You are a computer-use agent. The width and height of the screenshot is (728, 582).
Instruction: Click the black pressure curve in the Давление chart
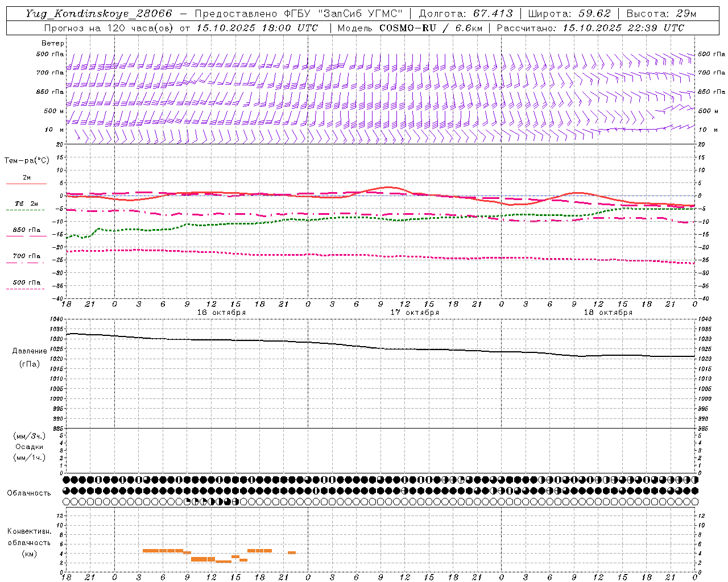380,348
